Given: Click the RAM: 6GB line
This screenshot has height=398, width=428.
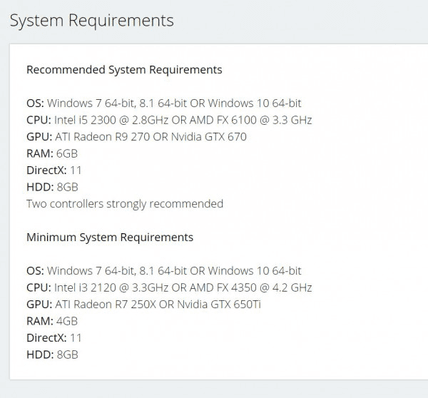Looking at the screenshot, I should pyautogui.click(x=52, y=153).
